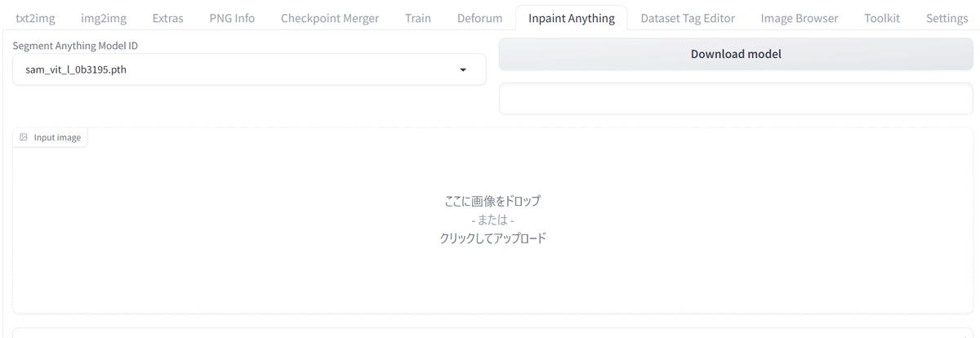Click the empty status box under Download model
980x338 pixels.
[735, 99]
